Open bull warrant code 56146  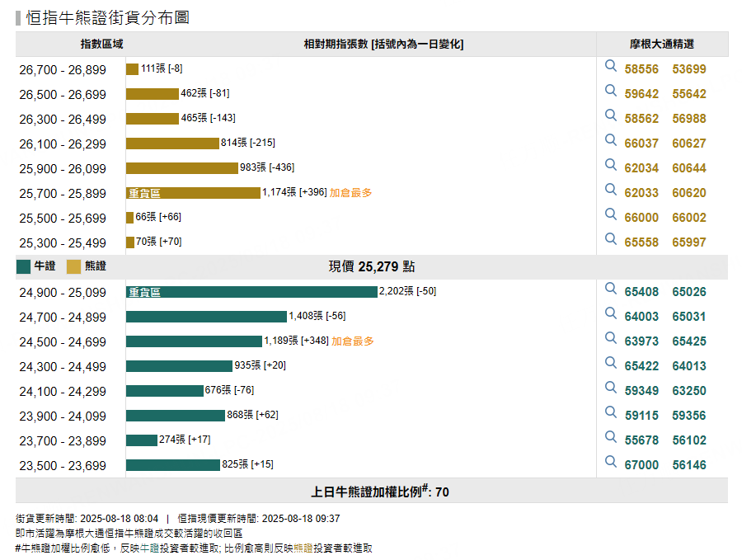(689, 464)
